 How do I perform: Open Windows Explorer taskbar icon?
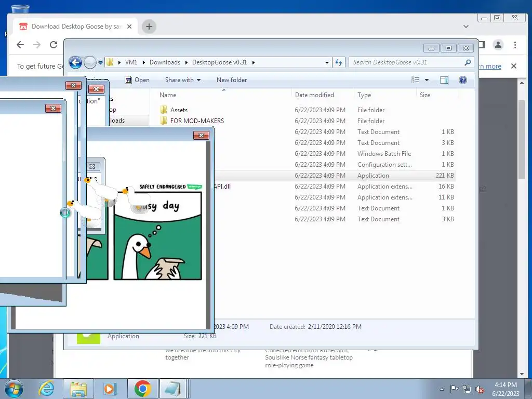[78, 389]
